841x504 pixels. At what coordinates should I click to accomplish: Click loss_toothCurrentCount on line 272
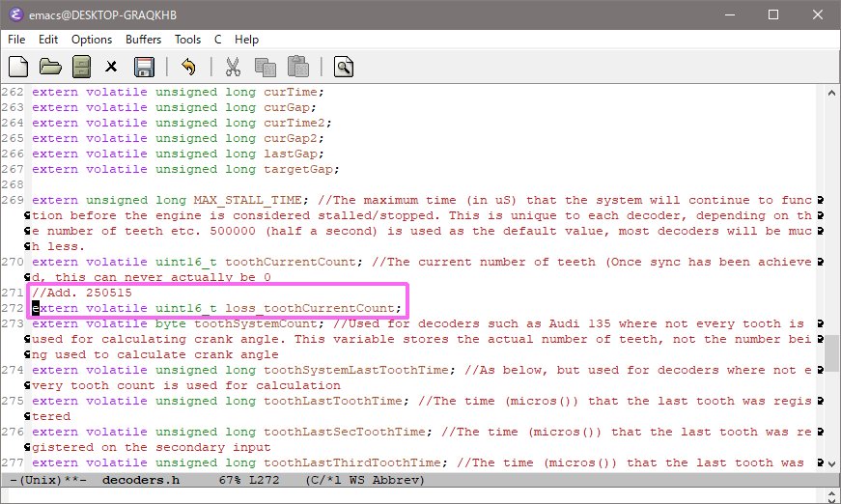pos(310,308)
